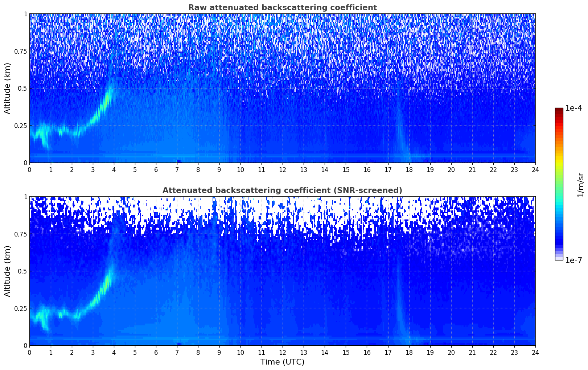Click the '18' hour tick under top plot
Screen dimensions: 588x370
[x=409, y=169]
